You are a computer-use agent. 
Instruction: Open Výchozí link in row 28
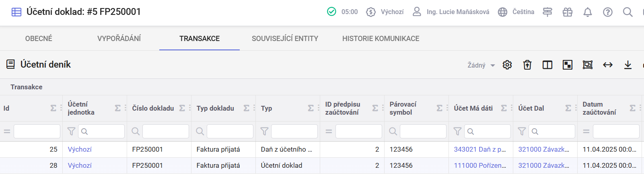80,165
